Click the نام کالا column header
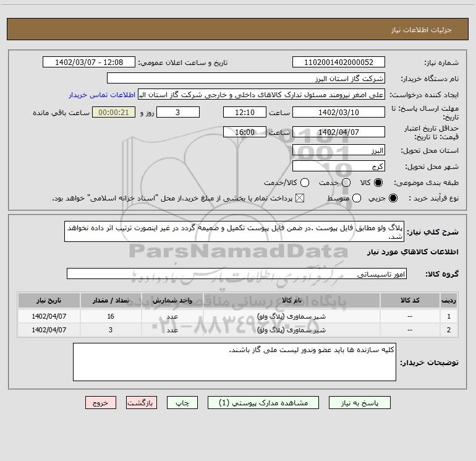The height and width of the screenshot is (461, 476). [291, 300]
